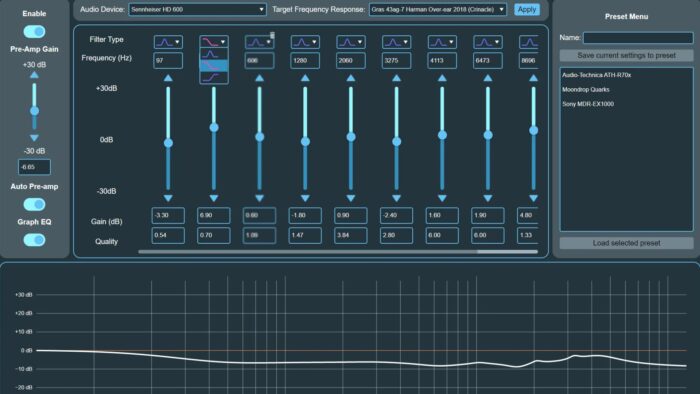Toggle the Enable switch
The height and width of the screenshot is (394, 700).
pyautogui.click(x=34, y=32)
